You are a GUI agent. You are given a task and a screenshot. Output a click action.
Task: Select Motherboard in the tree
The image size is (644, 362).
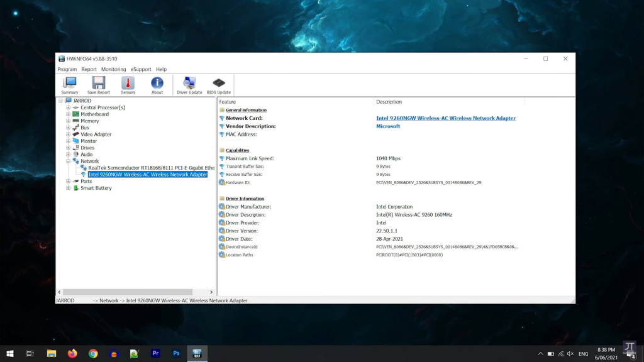click(x=94, y=114)
